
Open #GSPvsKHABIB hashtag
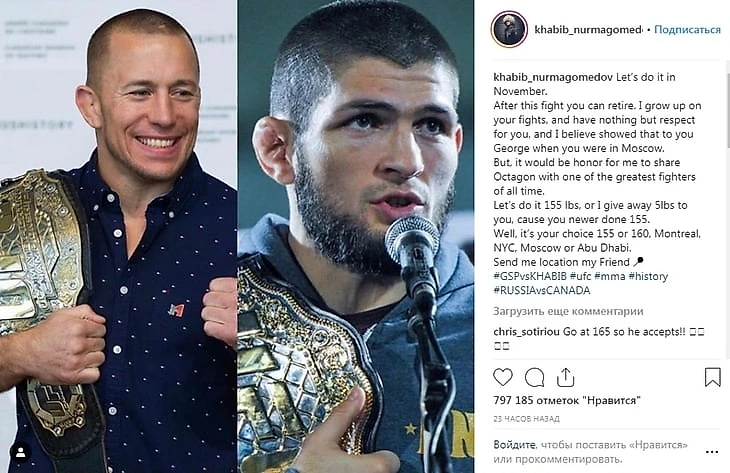tap(530, 276)
